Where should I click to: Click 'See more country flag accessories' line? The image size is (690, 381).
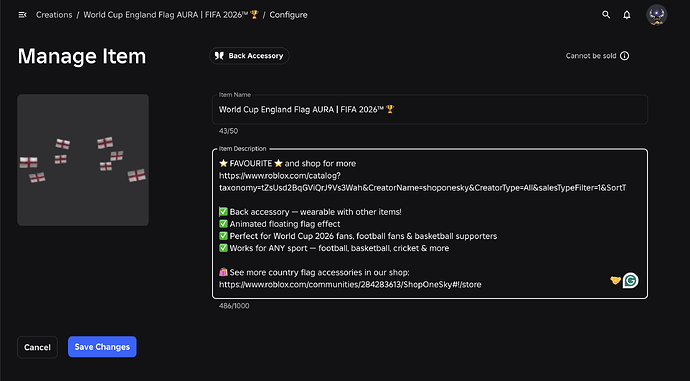[x=314, y=272]
